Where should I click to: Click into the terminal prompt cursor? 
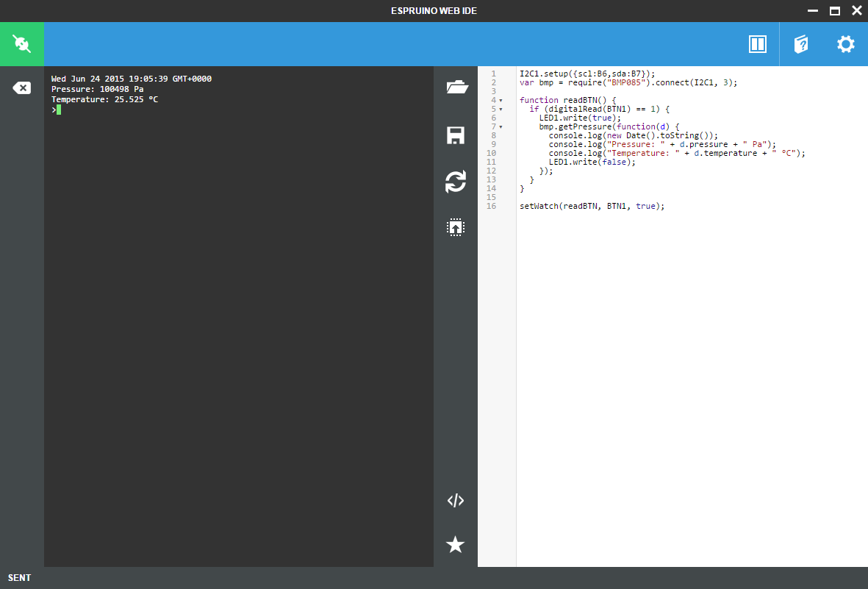click(58, 110)
